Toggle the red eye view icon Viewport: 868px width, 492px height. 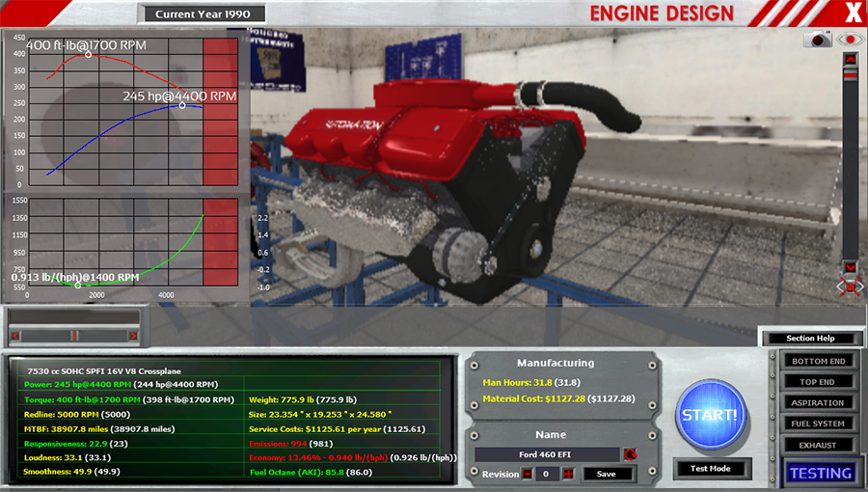point(850,39)
